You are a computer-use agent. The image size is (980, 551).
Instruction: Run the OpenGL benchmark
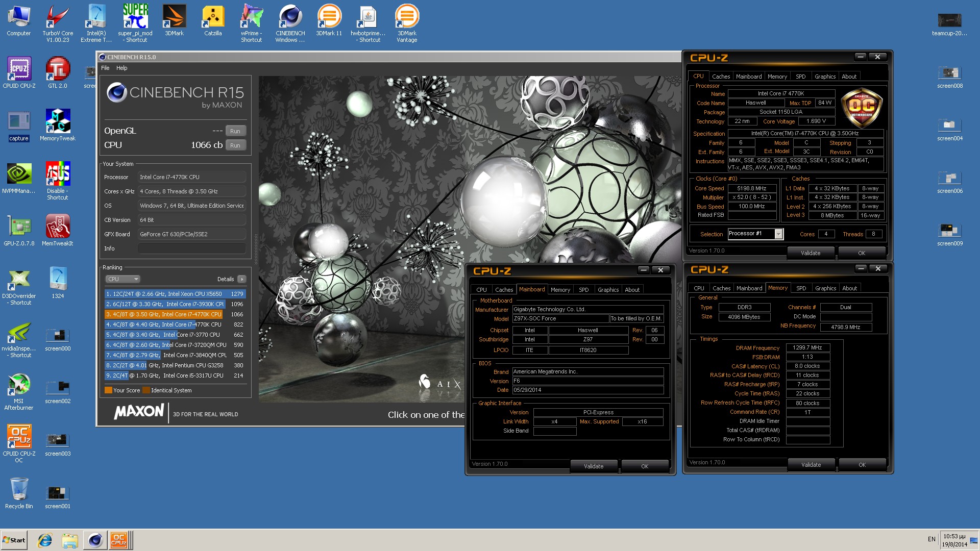pos(235,131)
